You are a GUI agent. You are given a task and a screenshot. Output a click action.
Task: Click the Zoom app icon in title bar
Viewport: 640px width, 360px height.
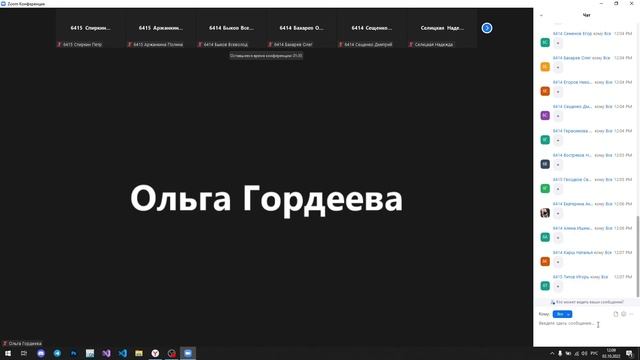pyautogui.click(x=3, y=4)
